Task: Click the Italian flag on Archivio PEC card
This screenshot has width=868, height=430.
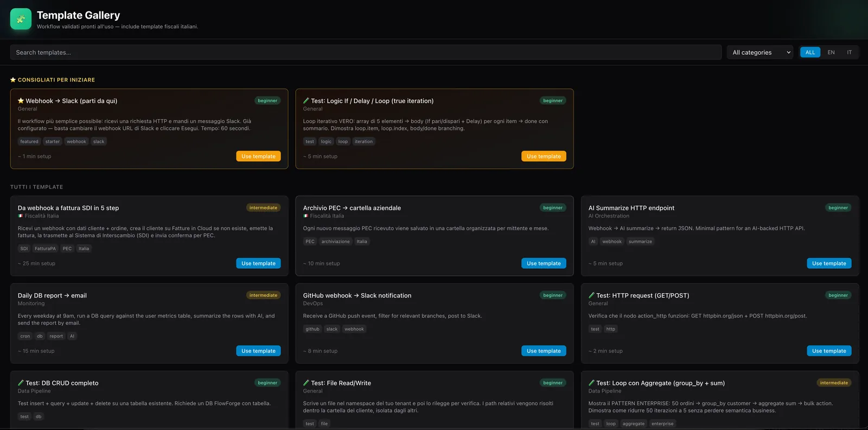Action: click(x=305, y=216)
